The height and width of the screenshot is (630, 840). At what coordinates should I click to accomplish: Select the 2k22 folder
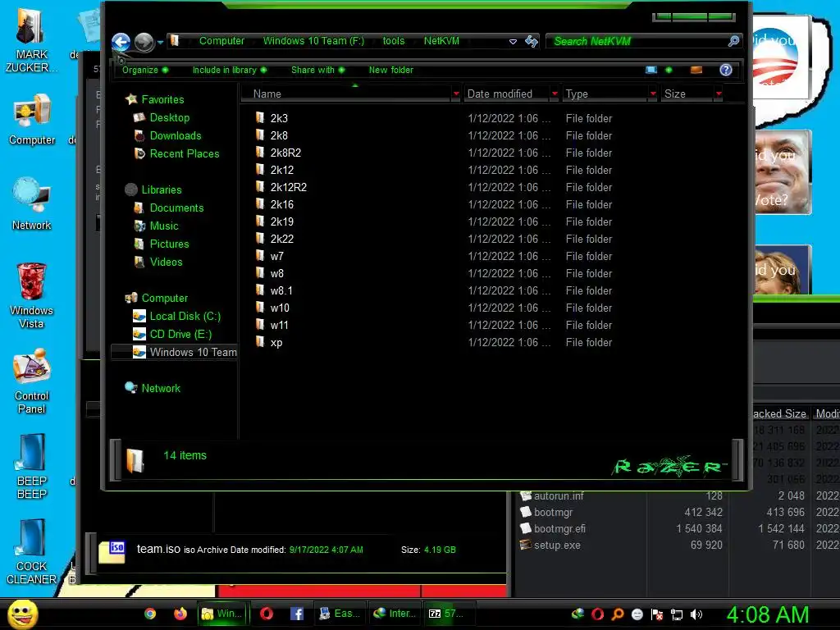[282, 240]
